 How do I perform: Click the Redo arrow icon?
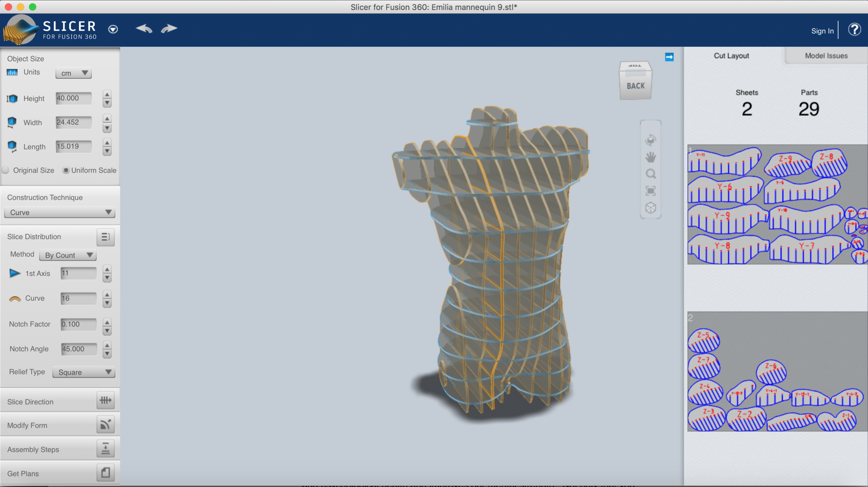[169, 29]
